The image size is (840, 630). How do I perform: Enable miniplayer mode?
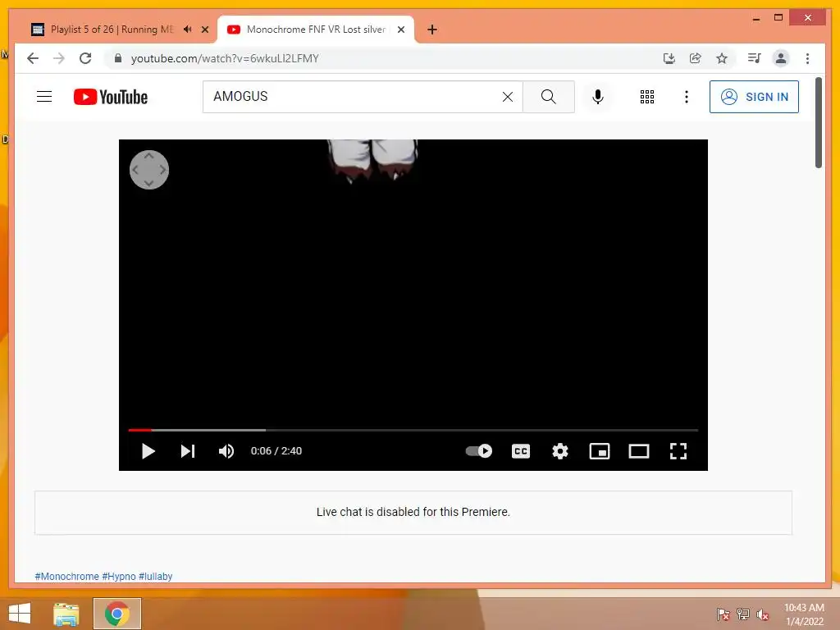tap(600, 451)
